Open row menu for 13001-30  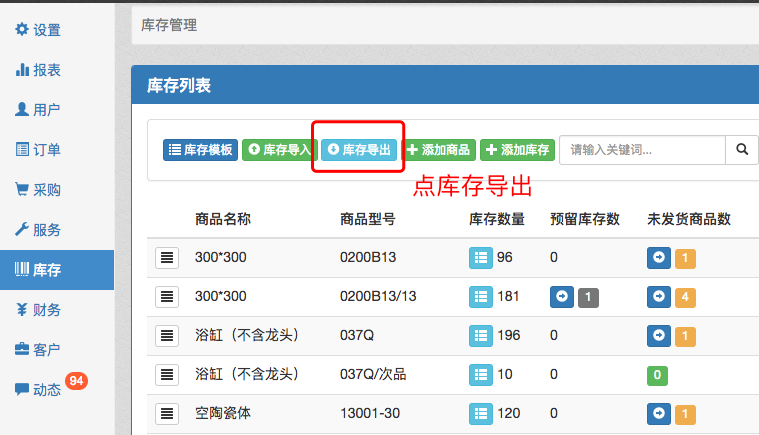pos(167,414)
